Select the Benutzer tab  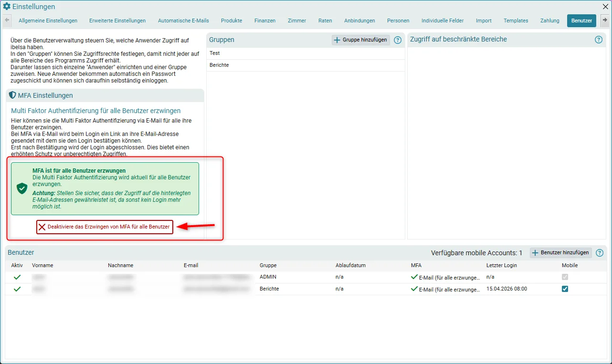point(581,21)
